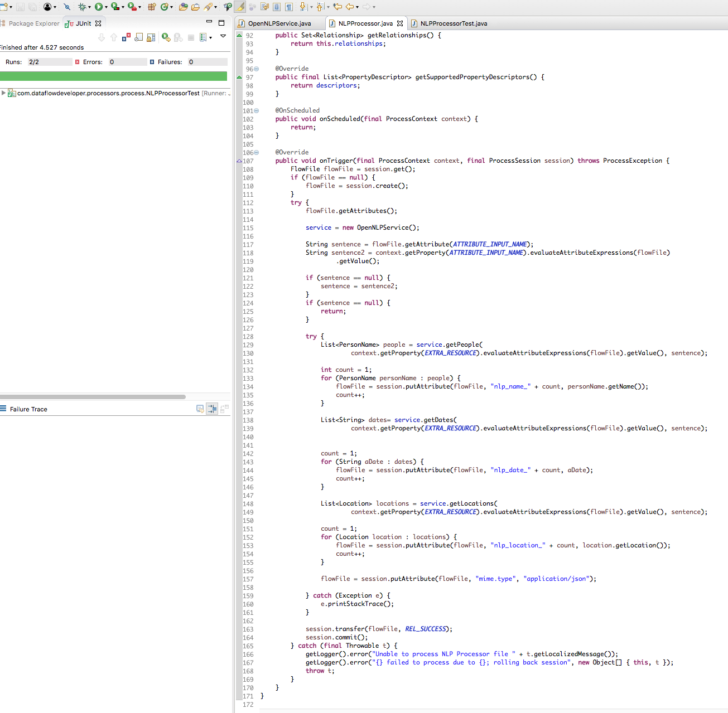This screenshot has width=728, height=713.
Task: Select the Debug tool in the toolbar
Action: 84,6
